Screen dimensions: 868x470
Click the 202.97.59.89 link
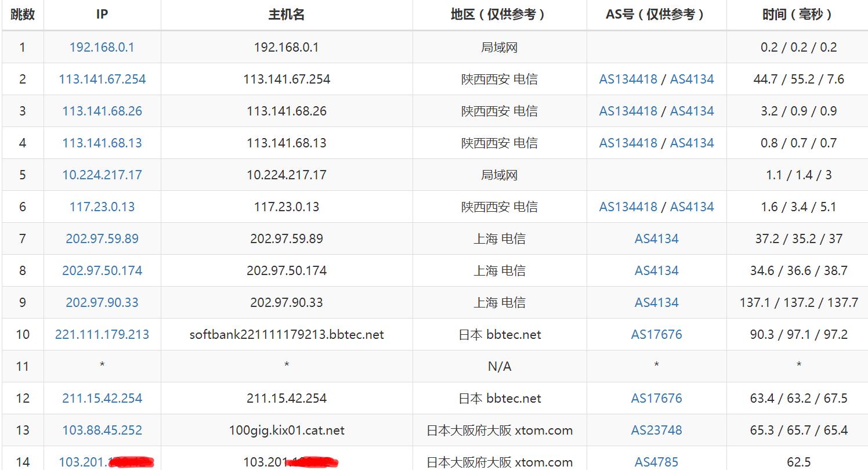[102, 238]
